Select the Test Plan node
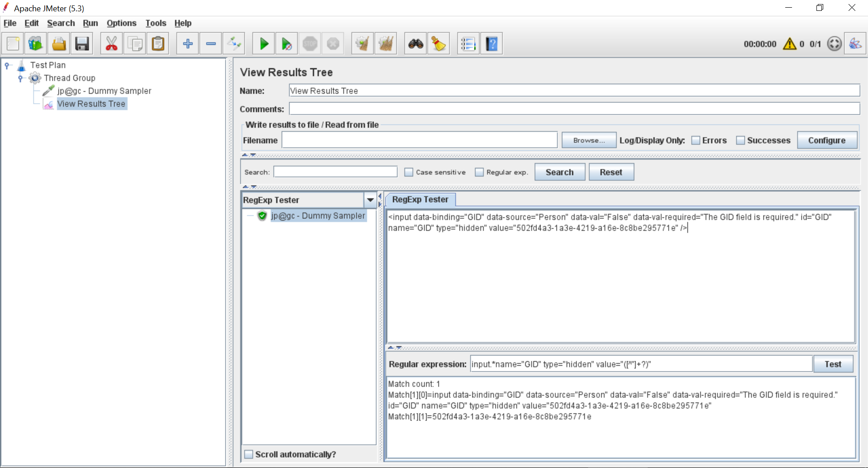The image size is (868, 468). click(48, 65)
